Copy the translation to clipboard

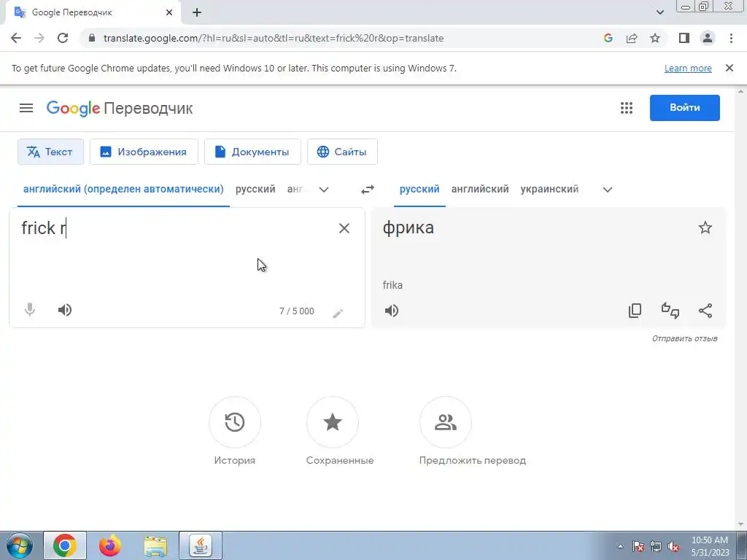635,311
